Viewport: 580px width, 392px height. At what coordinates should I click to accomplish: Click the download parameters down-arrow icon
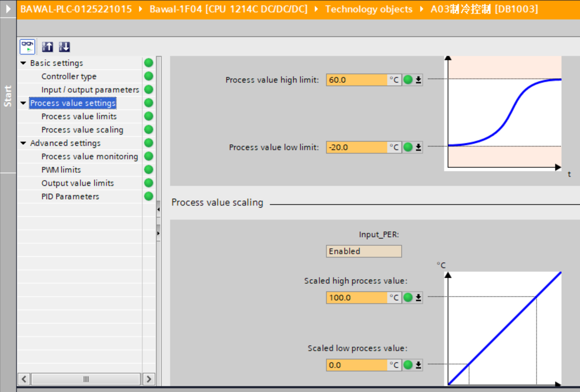(65, 47)
